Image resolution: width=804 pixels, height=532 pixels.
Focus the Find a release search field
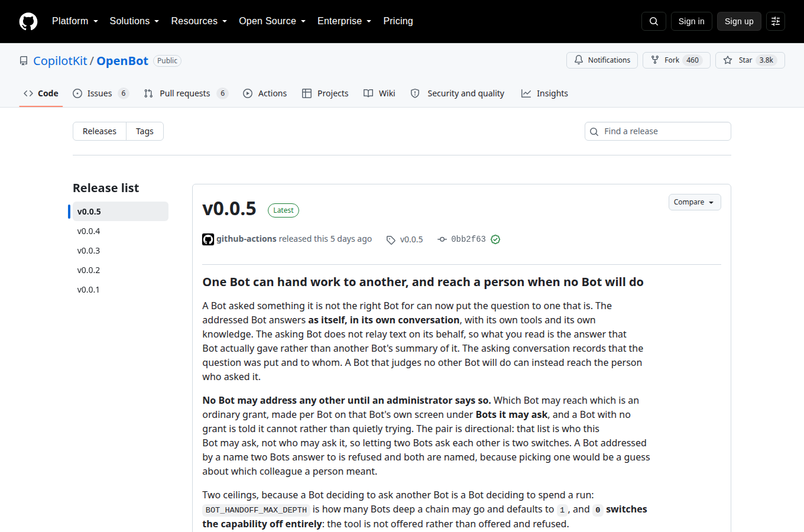pyautogui.click(x=658, y=131)
